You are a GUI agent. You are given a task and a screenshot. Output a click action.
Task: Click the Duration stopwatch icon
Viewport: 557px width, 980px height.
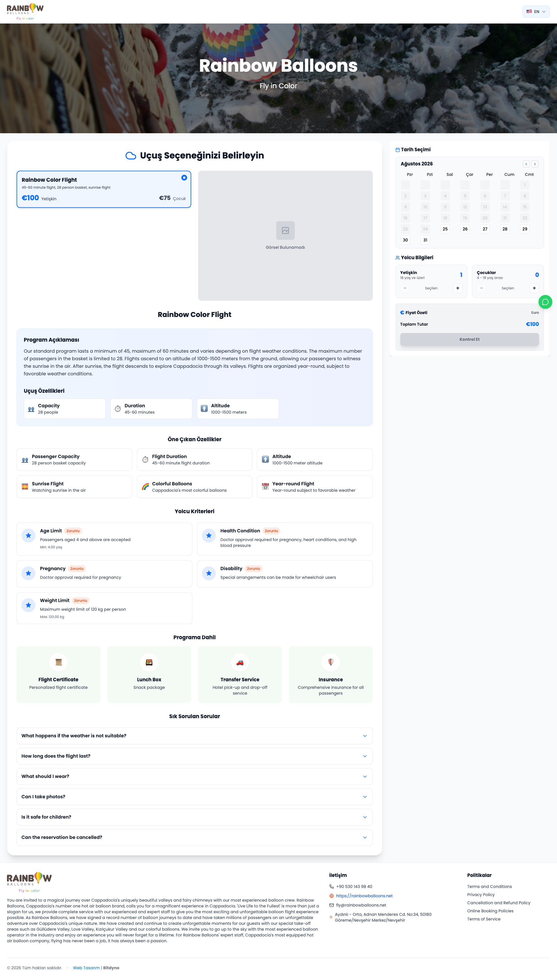[118, 409]
